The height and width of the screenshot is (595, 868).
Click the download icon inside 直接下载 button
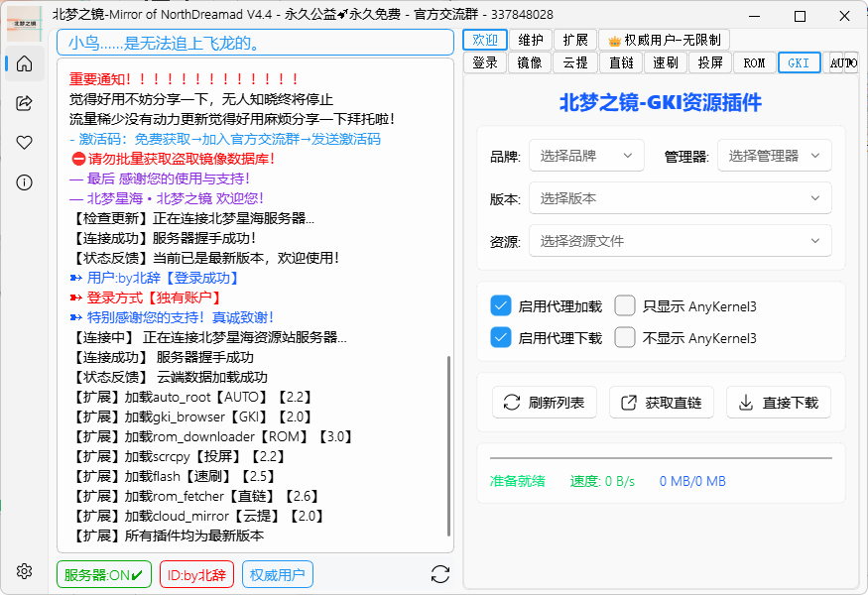745,403
